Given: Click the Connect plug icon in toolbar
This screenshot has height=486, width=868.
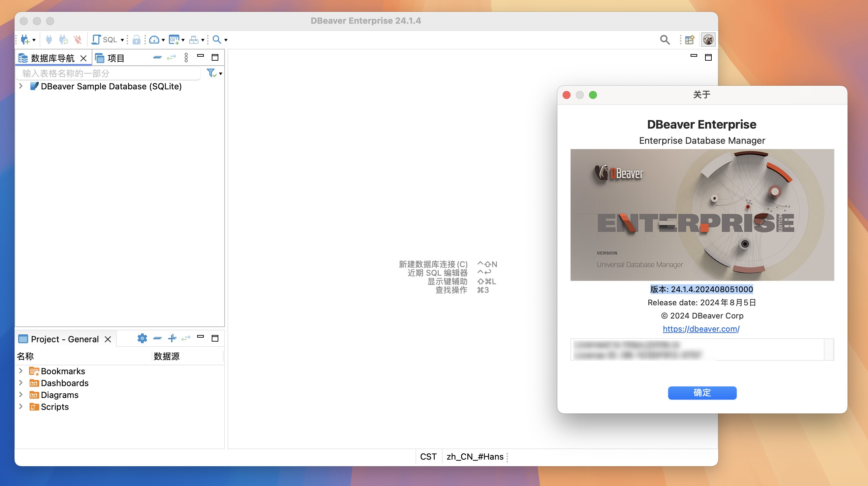Looking at the screenshot, I should [x=49, y=40].
